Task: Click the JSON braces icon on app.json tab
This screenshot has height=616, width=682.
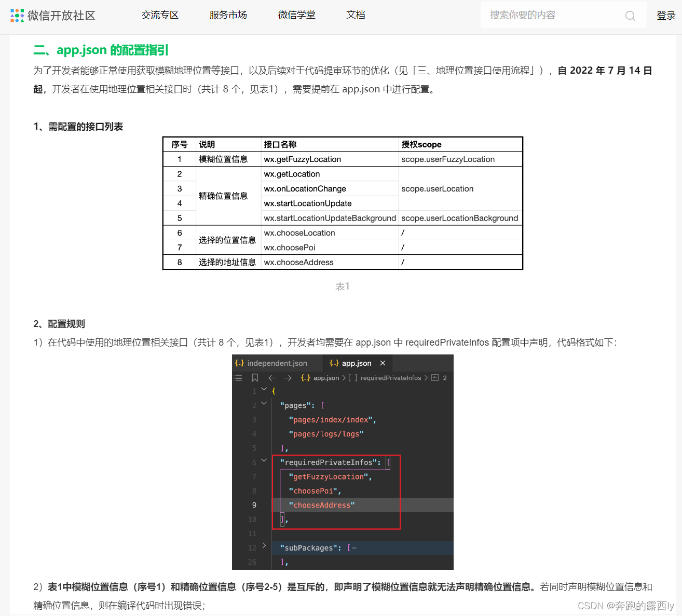Action: 334,363
